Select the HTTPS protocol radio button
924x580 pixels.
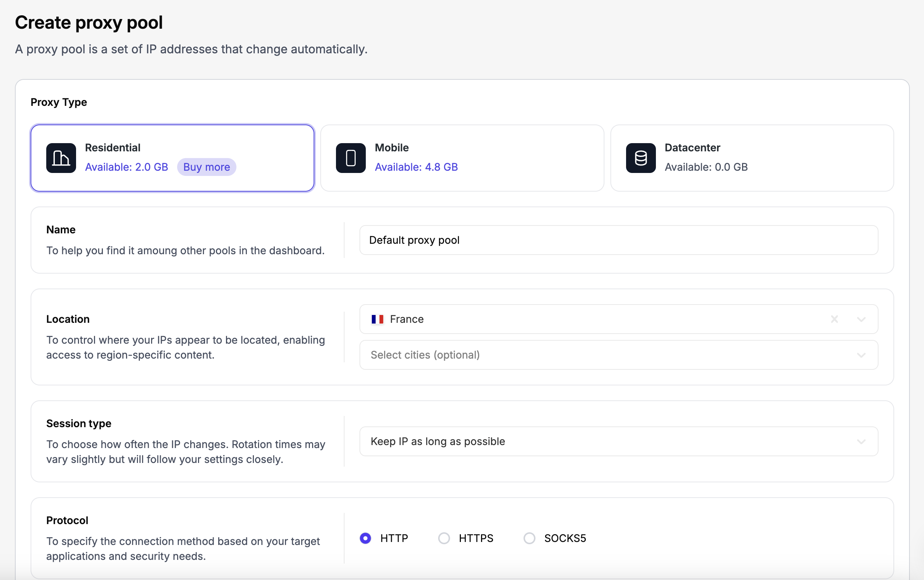click(444, 538)
